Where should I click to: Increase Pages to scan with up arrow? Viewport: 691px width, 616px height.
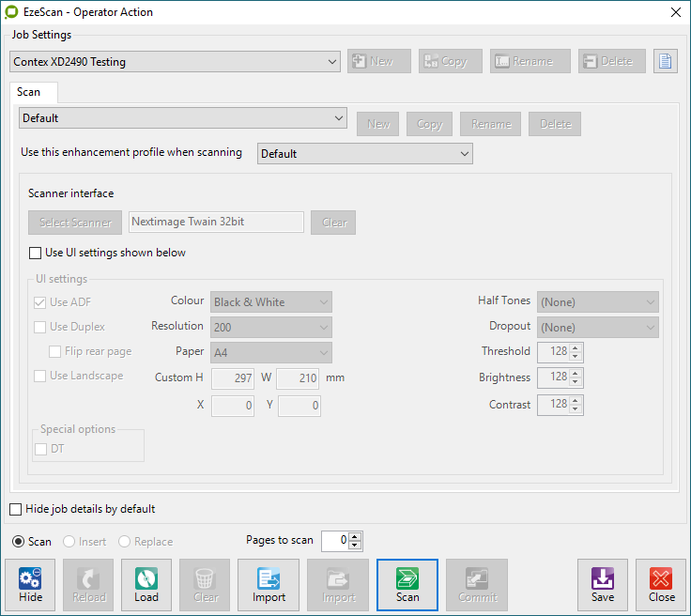click(355, 536)
